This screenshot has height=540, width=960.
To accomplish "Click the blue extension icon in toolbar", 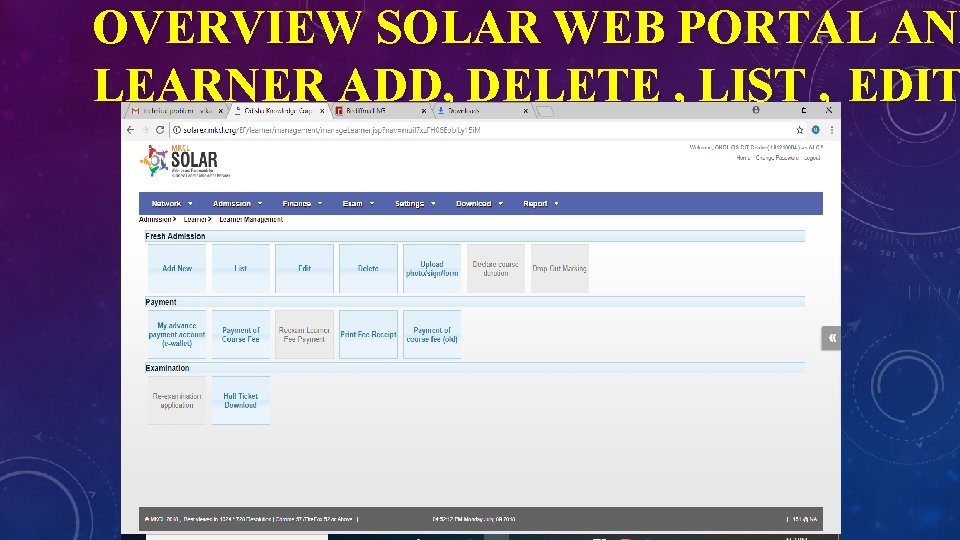I will [x=816, y=130].
